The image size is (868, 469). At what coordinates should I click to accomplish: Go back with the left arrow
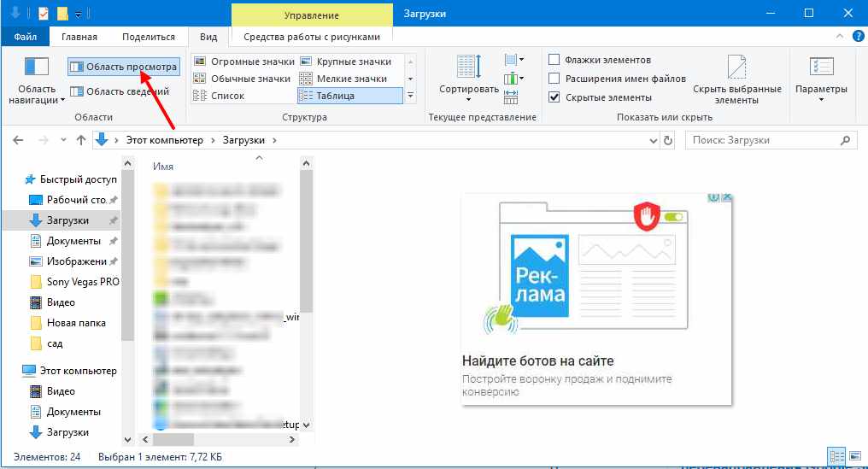click(x=18, y=140)
